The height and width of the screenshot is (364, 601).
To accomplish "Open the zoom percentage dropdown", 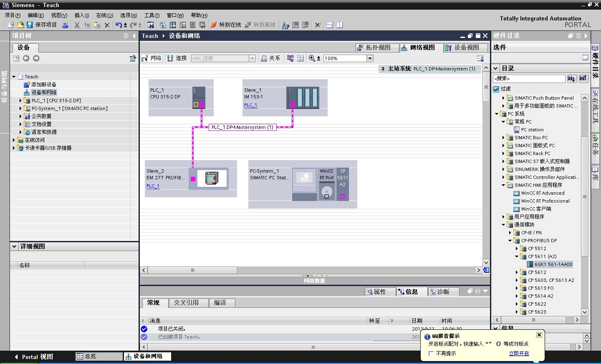I will (370, 58).
